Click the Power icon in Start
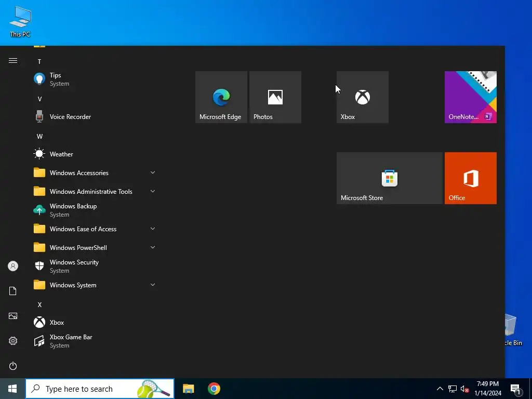 click(x=13, y=366)
